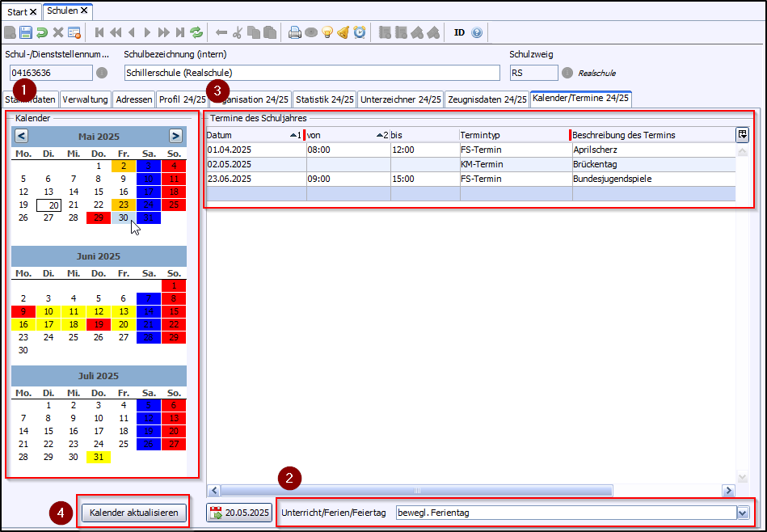
Task: Jump to first record navigation icon
Action: pyautogui.click(x=99, y=33)
